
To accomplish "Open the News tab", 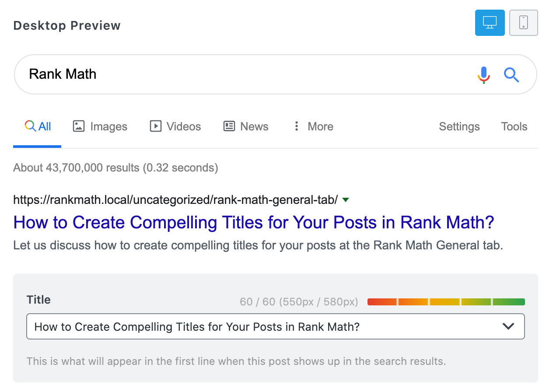I will point(254,127).
